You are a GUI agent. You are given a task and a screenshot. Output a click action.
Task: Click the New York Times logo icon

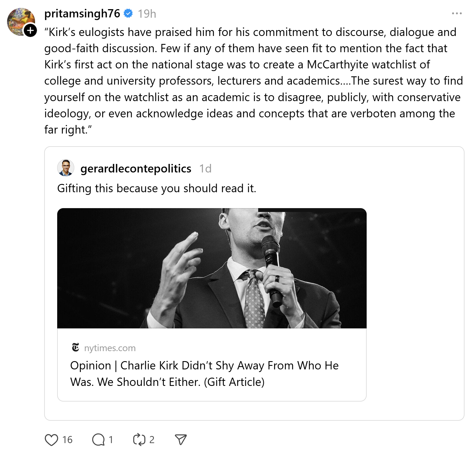click(x=76, y=348)
